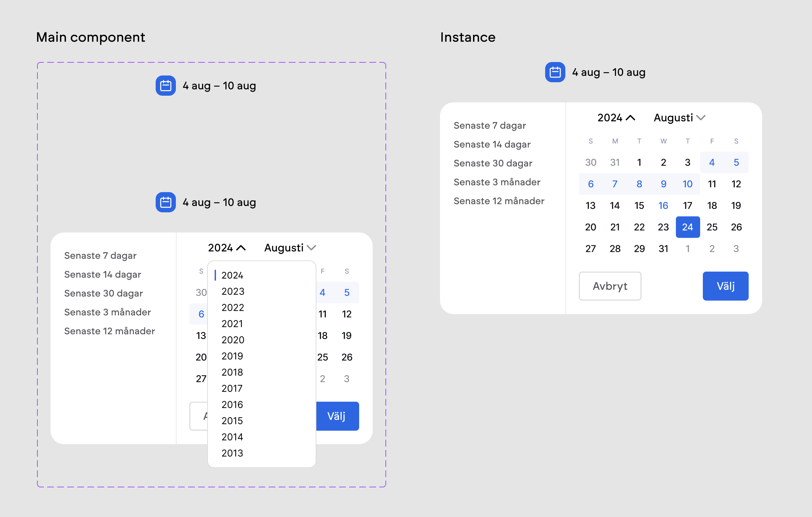
Task: Select day 21 in the Instance calendar
Action: (x=615, y=227)
